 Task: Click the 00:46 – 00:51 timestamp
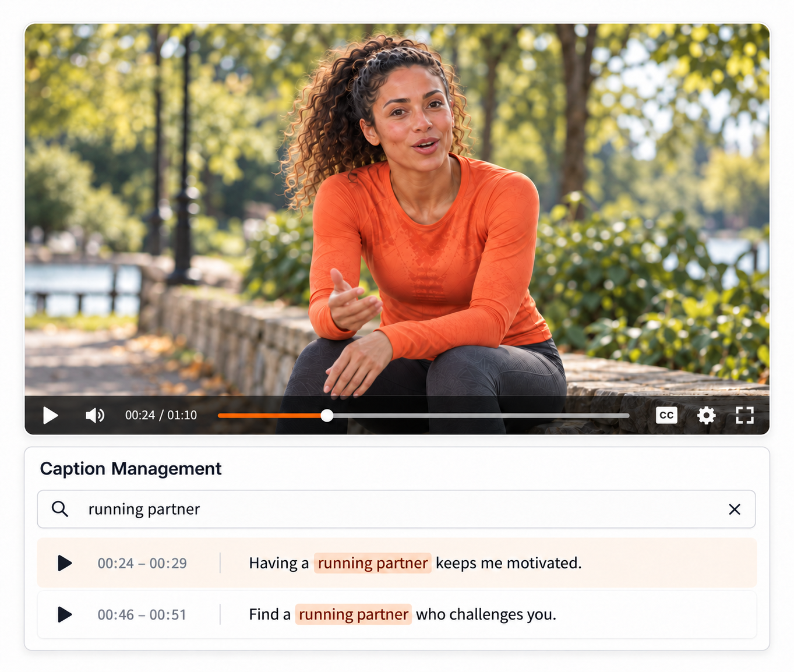(142, 614)
